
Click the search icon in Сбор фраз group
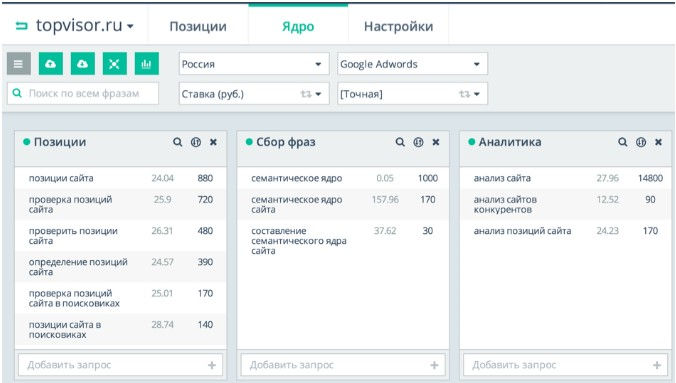400,142
